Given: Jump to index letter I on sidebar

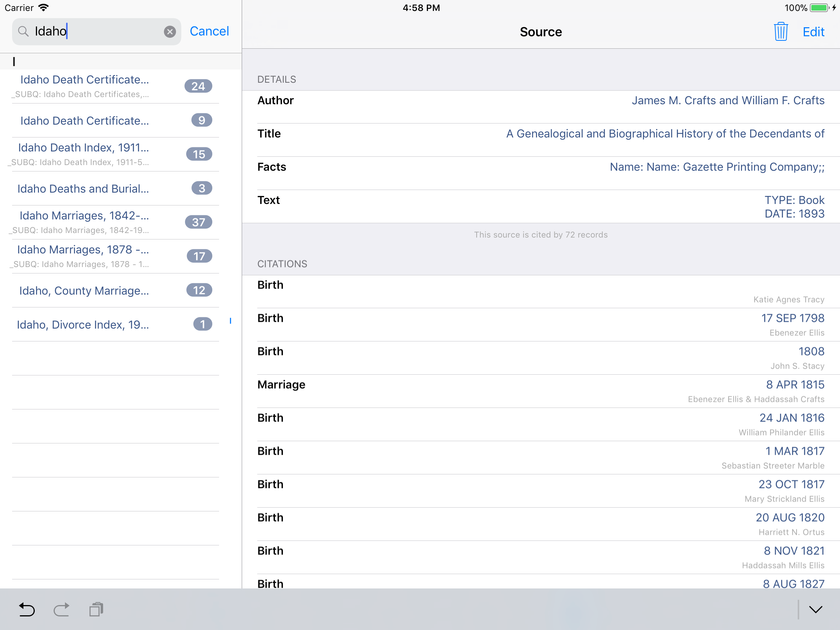Looking at the screenshot, I should 230,321.
